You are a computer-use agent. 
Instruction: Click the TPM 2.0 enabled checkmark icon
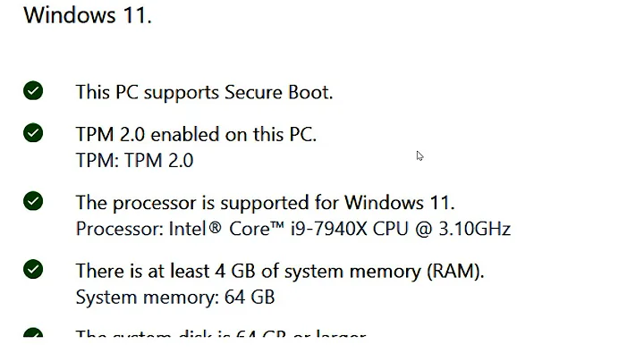point(33,133)
